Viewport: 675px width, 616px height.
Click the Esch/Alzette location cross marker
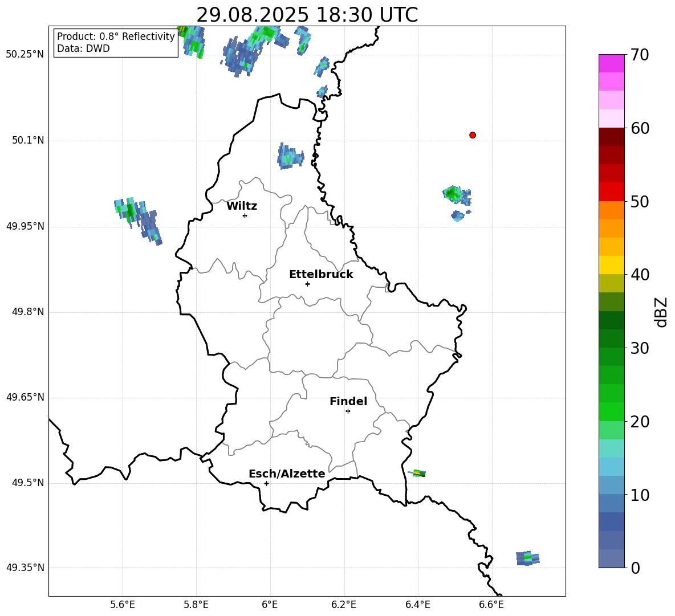click(x=266, y=483)
